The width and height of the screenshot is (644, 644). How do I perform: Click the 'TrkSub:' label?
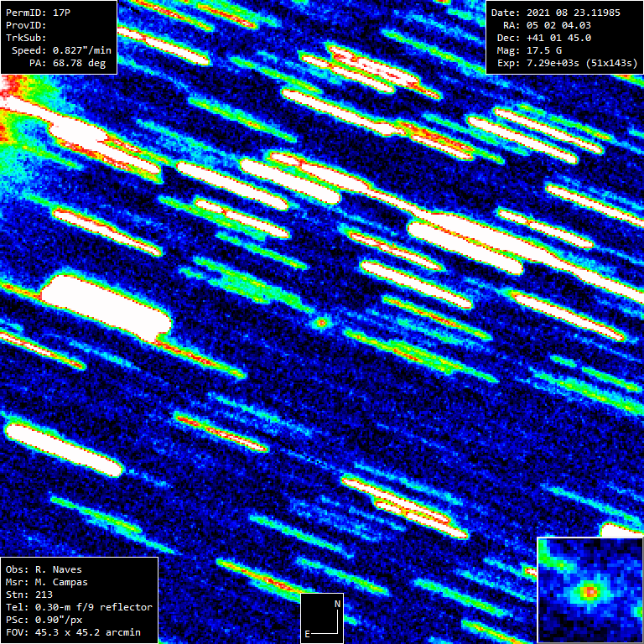(26, 39)
